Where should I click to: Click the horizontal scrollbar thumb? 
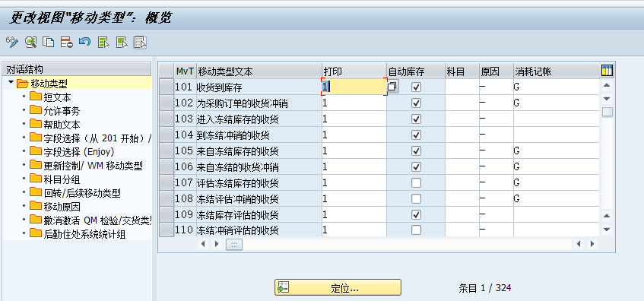[234, 245]
